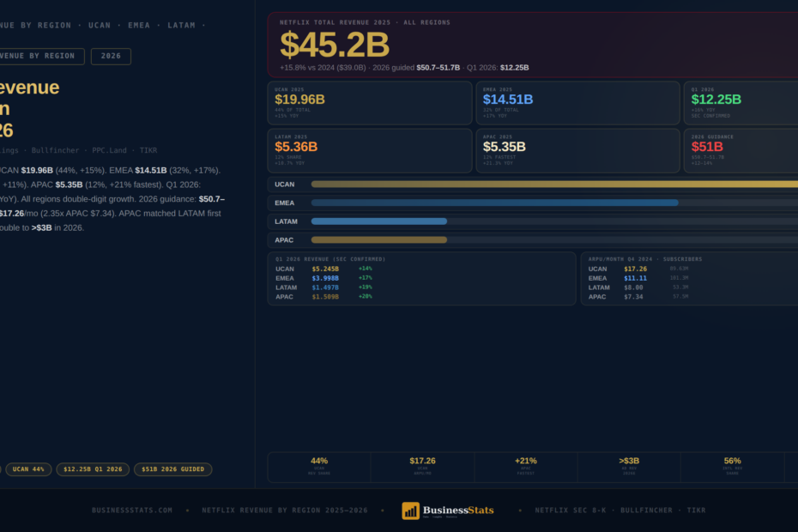
Task: Click the $17.26 stat in bottom strip
Action: pos(422,466)
